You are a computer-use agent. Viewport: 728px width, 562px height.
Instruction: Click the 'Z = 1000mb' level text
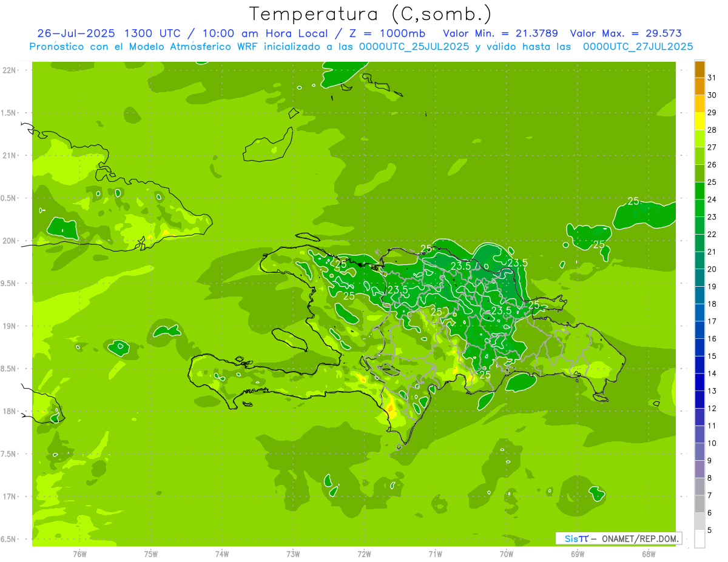click(x=386, y=33)
